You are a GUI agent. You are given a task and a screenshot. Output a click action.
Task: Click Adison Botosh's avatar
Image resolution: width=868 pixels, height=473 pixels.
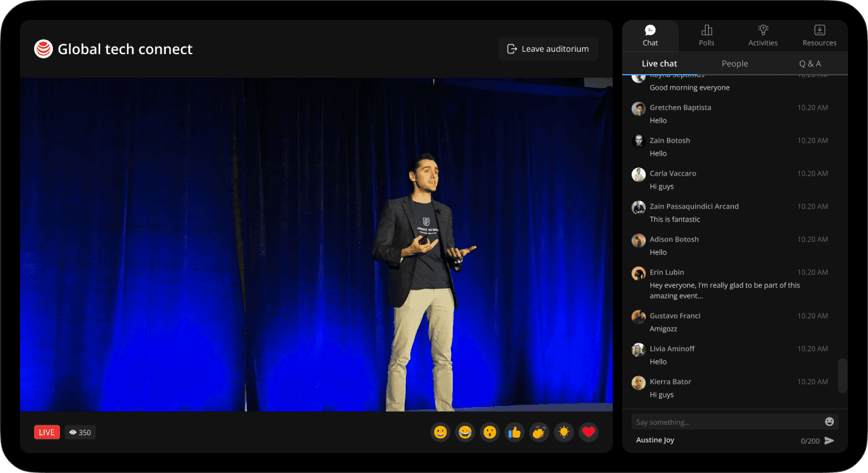click(639, 240)
